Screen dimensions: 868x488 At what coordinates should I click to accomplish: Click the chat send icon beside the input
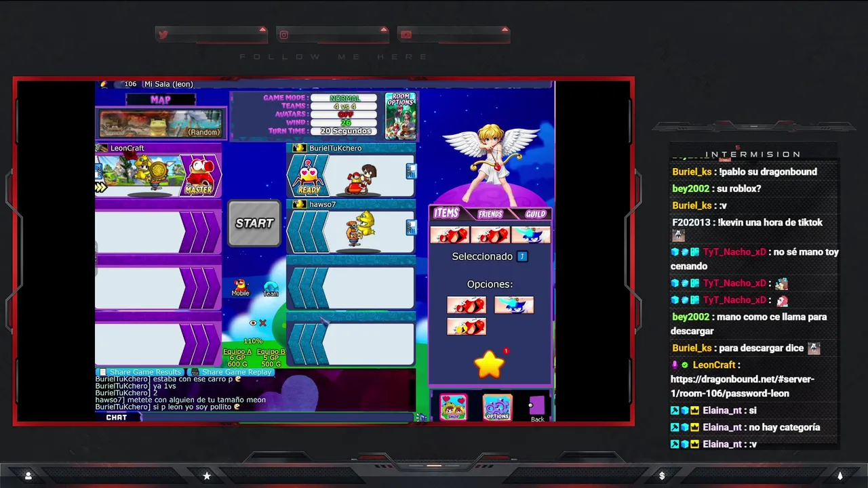[421, 418]
